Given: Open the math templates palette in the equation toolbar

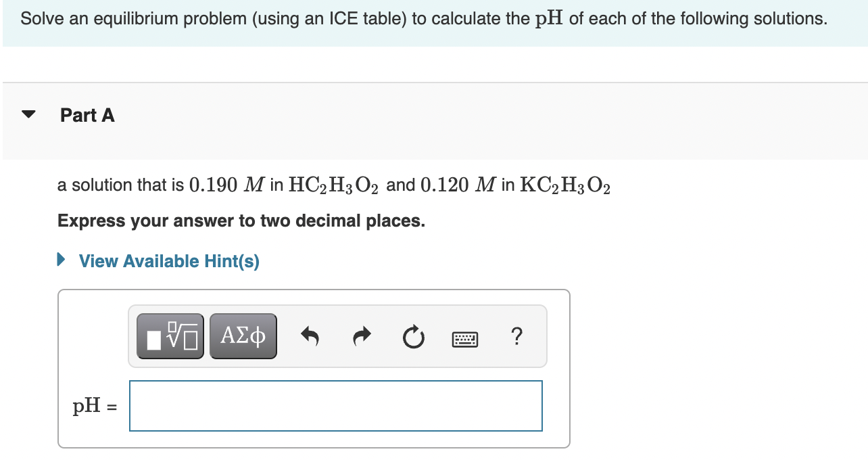Looking at the screenshot, I should pos(170,336).
